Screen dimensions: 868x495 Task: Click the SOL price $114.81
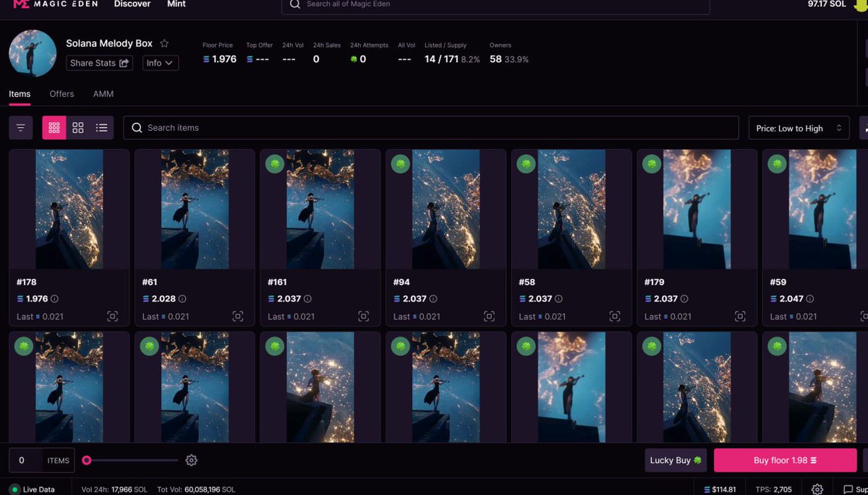720,489
